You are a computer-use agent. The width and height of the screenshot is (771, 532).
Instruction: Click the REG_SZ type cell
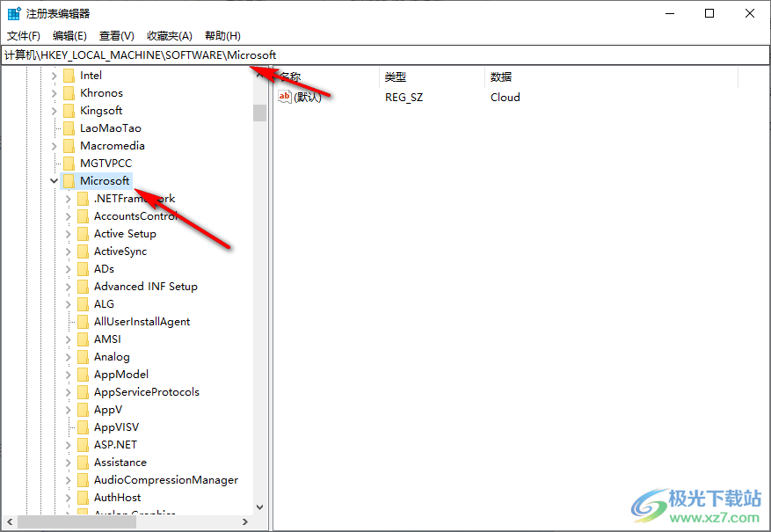coord(404,98)
